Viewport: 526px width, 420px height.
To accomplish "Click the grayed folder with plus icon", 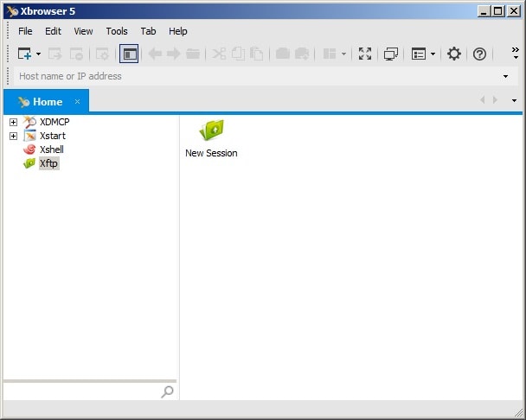I will tap(302, 54).
